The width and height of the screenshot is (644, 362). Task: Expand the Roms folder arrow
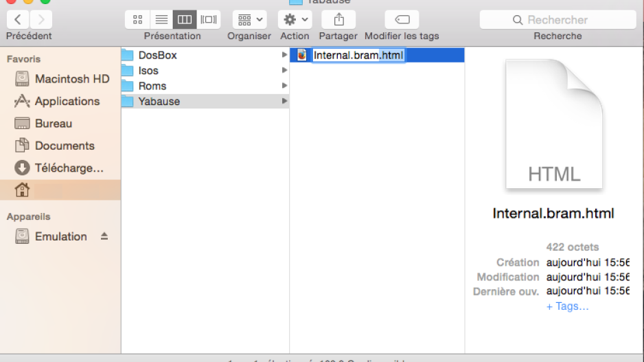click(x=284, y=85)
